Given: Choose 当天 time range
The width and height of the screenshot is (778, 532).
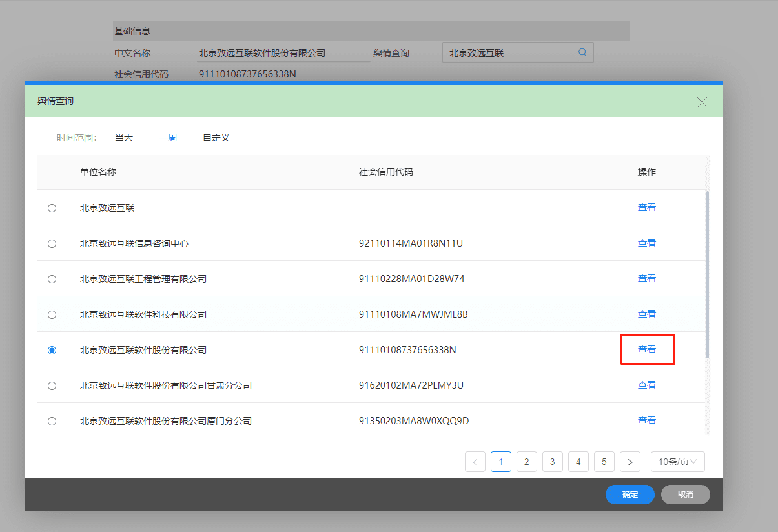Looking at the screenshot, I should click(124, 138).
